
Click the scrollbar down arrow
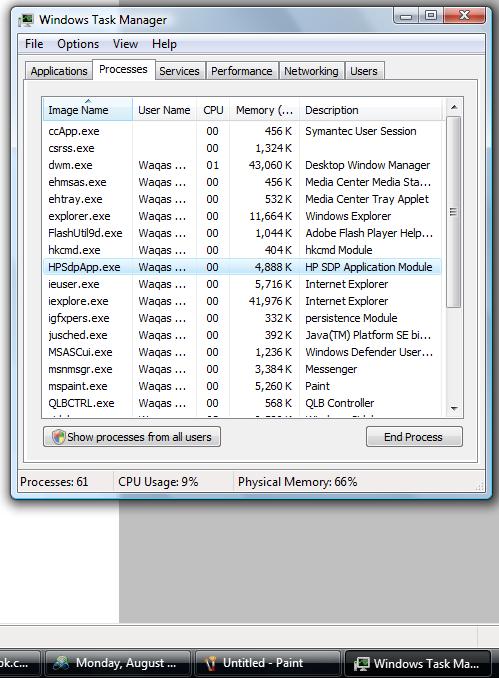coord(454,409)
